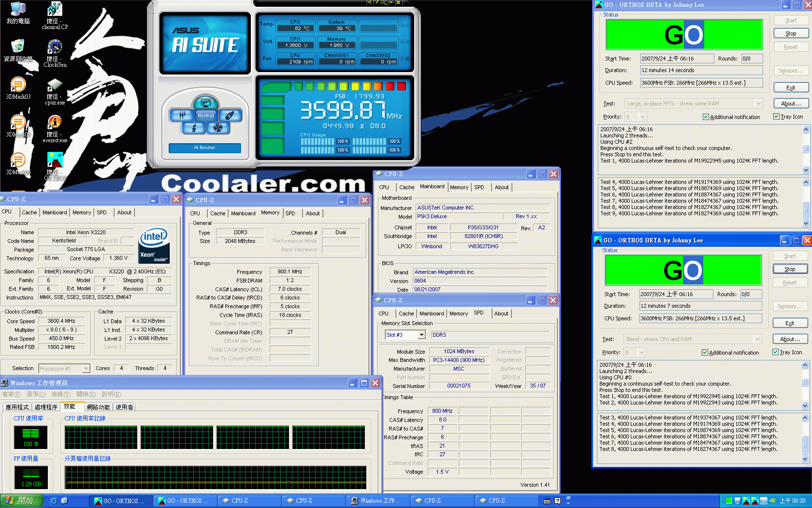Screen dimensions: 812x508
Task: Open the everest.exe desktop shortcut
Action: coord(55,129)
